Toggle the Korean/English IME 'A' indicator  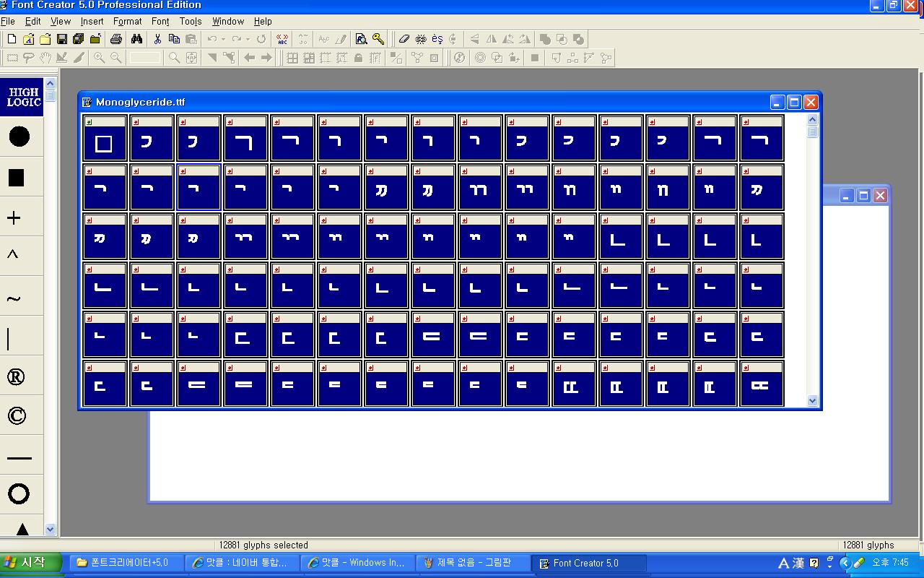point(783,563)
